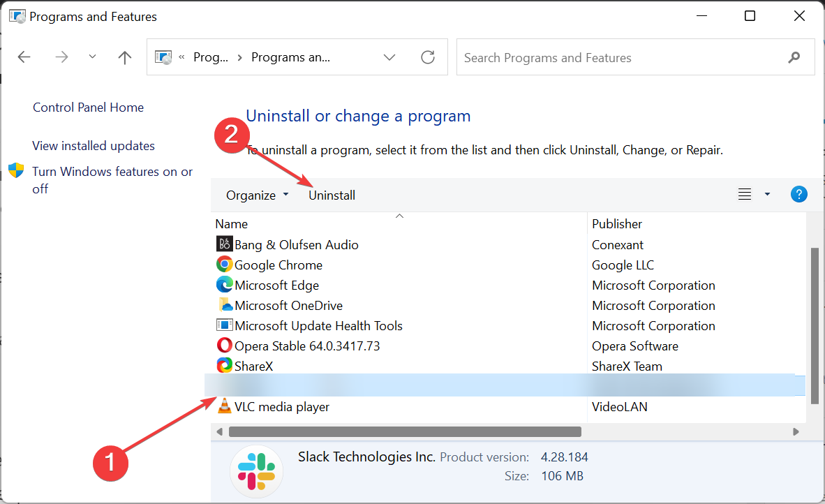Select Microsoft OneDrive program name
The image size is (825, 504).
tap(288, 306)
